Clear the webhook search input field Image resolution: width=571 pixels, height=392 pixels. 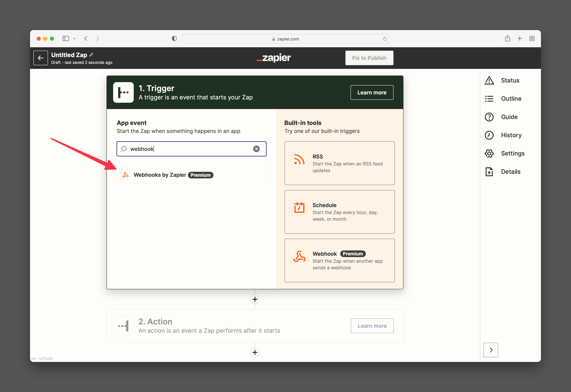point(256,149)
